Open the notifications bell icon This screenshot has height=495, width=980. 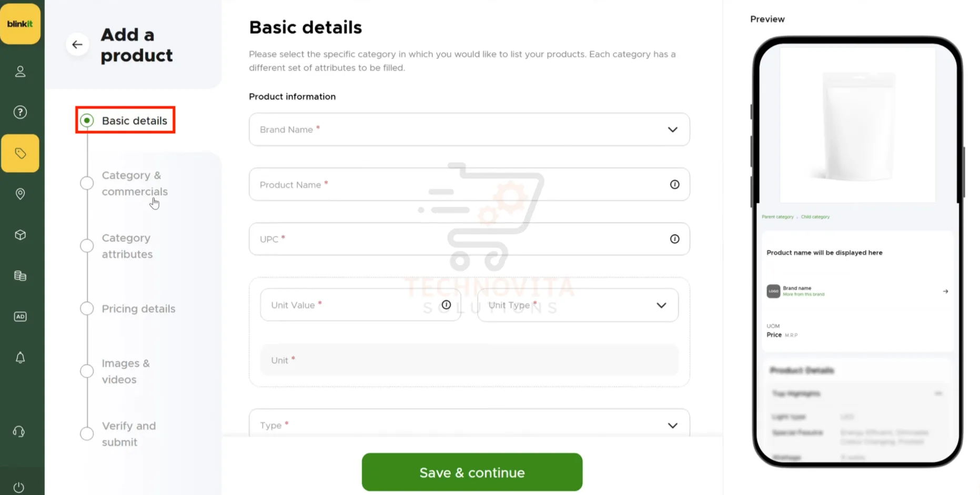pyautogui.click(x=20, y=357)
